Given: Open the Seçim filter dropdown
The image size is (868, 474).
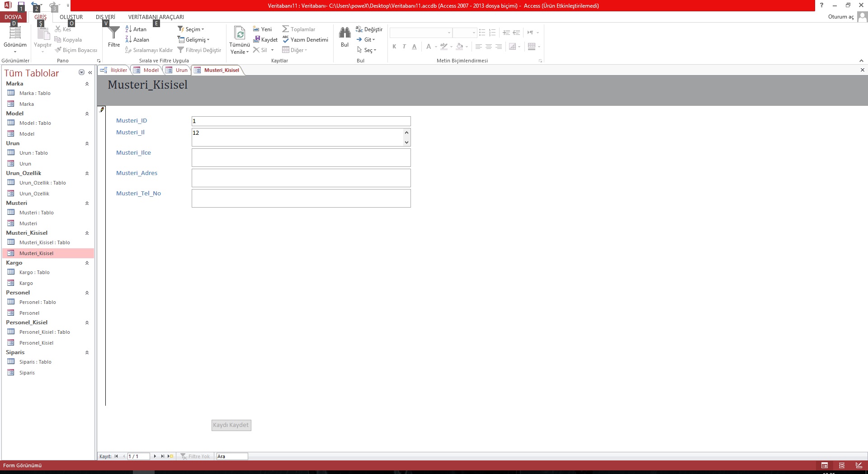Looking at the screenshot, I should point(191,29).
